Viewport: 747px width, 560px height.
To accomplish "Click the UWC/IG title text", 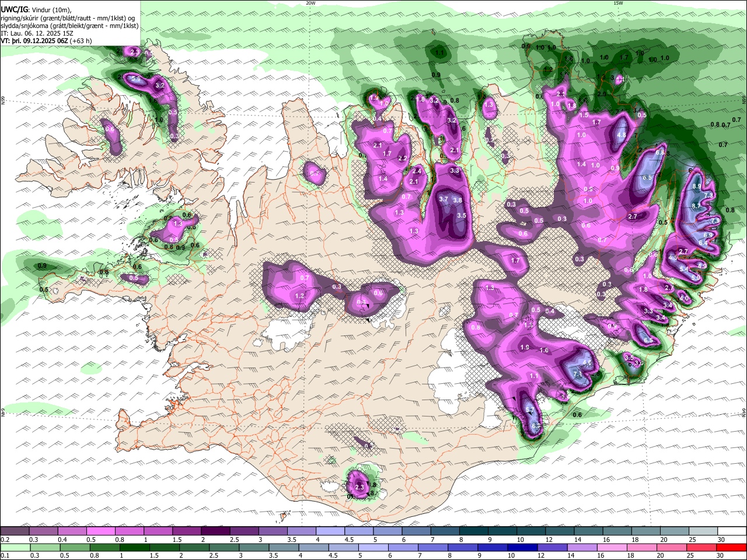I will pos(15,9).
